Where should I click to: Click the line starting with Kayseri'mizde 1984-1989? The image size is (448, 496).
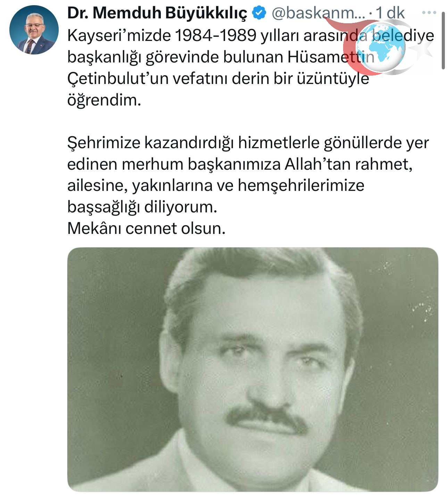point(250,35)
